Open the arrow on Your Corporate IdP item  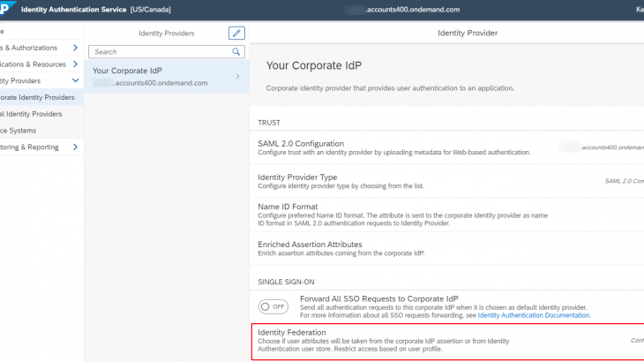(238, 77)
